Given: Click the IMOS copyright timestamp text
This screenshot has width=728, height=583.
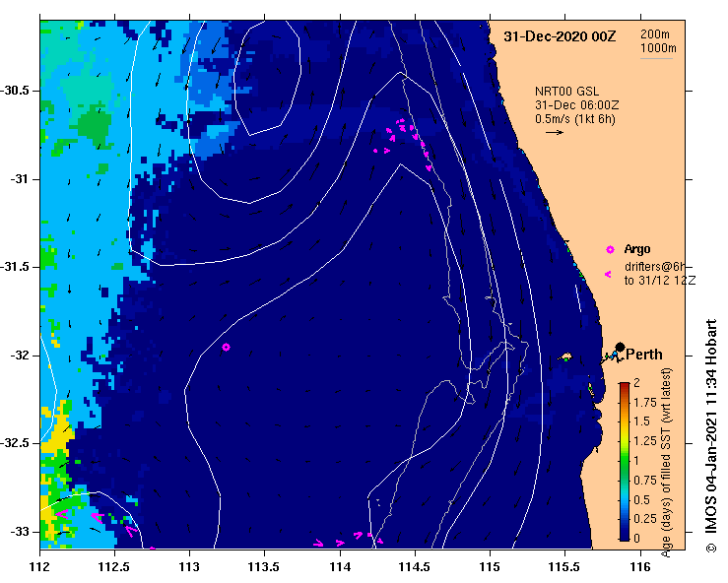Looking at the screenshot, I should [x=711, y=435].
